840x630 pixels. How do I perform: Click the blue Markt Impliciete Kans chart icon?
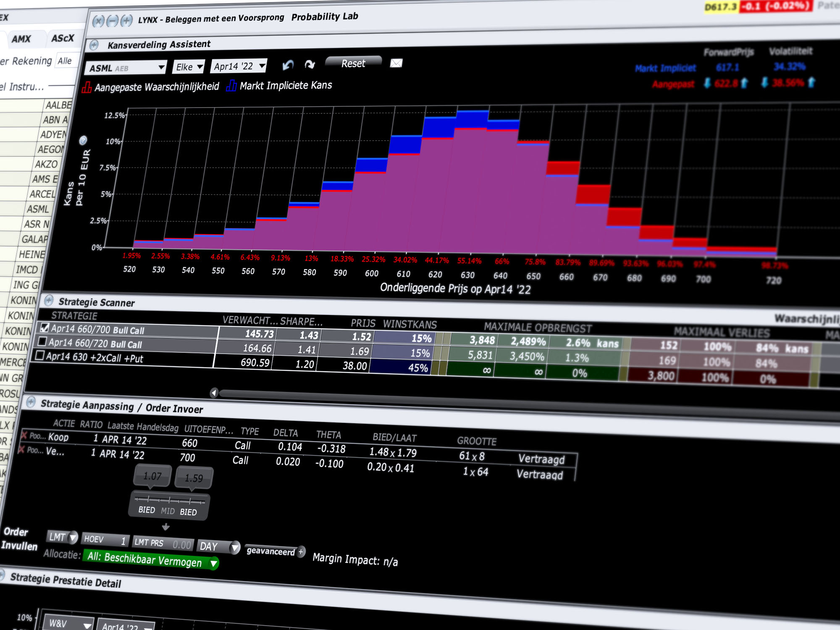[x=231, y=86]
